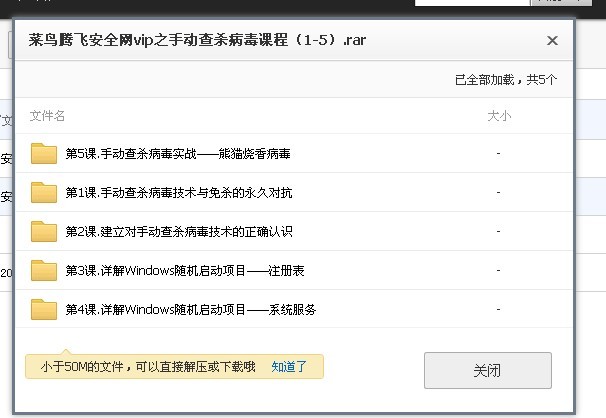Click the 文件名 column header
This screenshot has width=606, height=418.
coord(47,116)
